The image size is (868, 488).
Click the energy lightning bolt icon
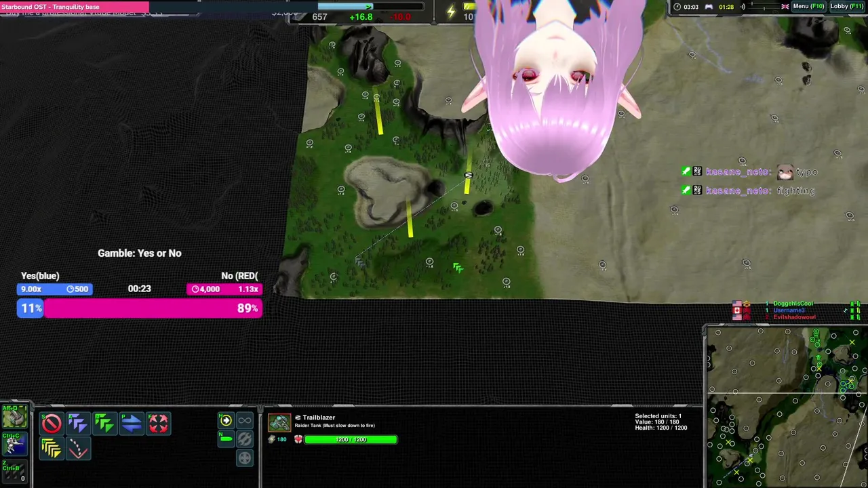click(x=451, y=12)
